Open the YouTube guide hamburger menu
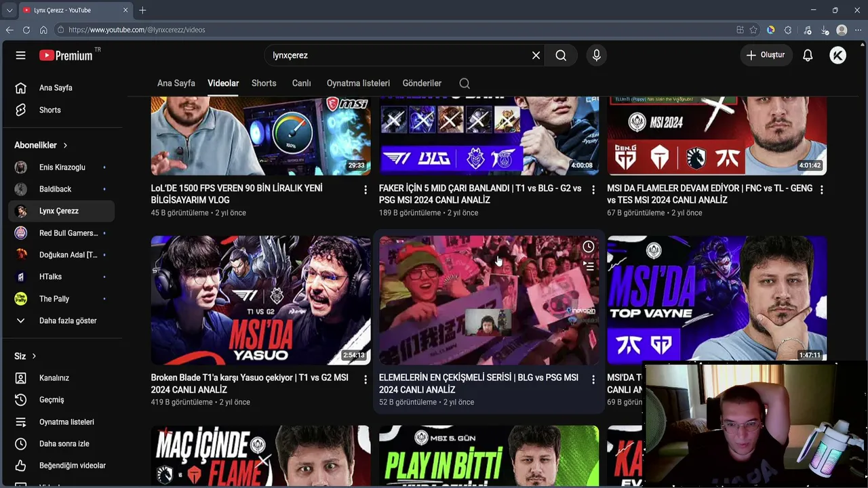Viewport: 868px width, 488px height. [20, 56]
